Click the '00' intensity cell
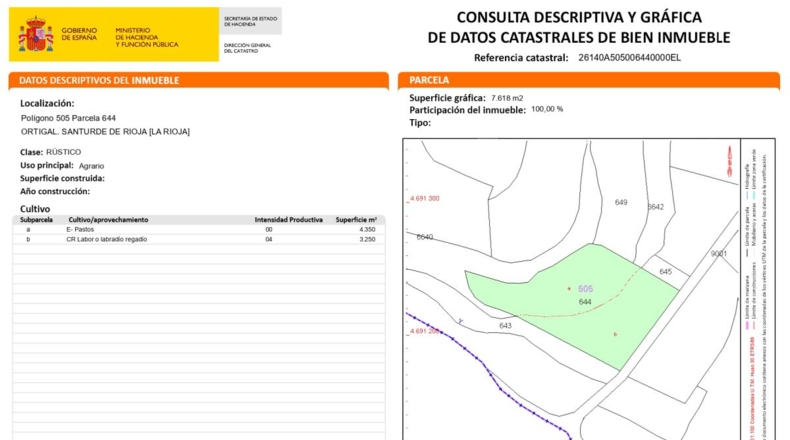 coord(269,229)
